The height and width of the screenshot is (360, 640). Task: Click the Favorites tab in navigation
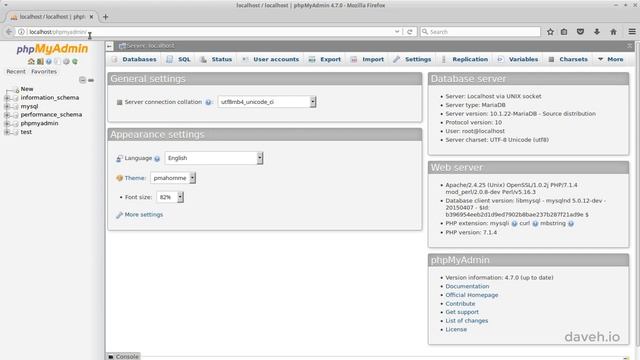tap(44, 71)
